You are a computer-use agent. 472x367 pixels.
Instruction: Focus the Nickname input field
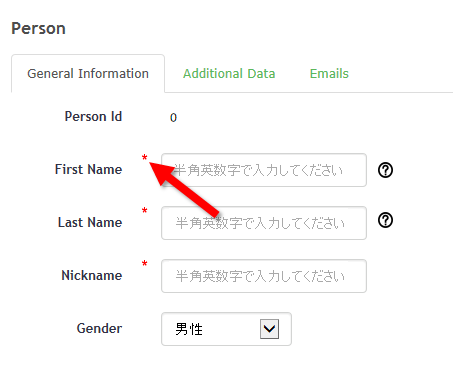pos(264,276)
